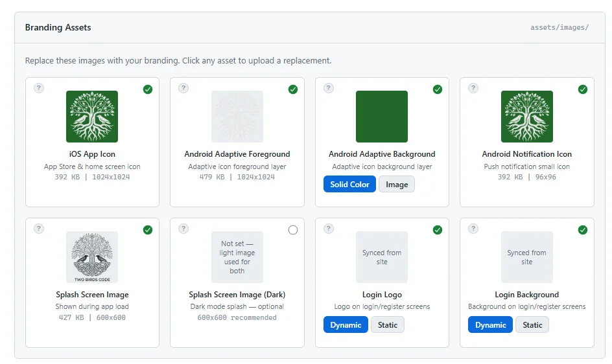Set Login Logo to Static

pos(388,324)
